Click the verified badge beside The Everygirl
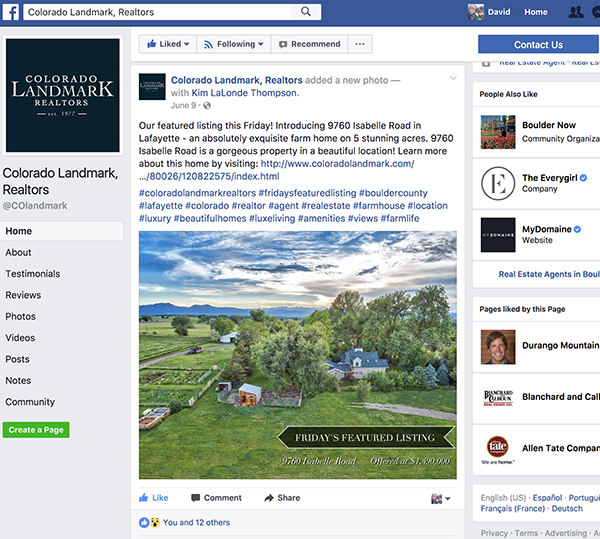 [x=583, y=178]
